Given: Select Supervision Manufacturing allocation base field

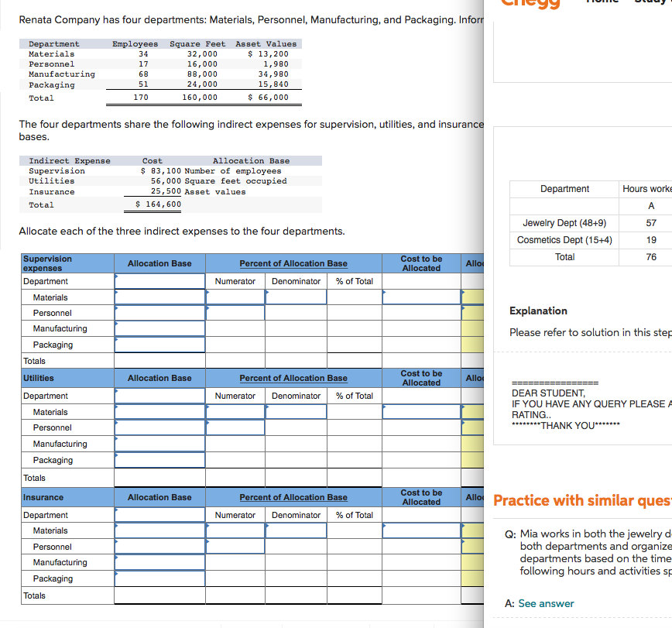Looking at the screenshot, I should pyautogui.click(x=159, y=328).
